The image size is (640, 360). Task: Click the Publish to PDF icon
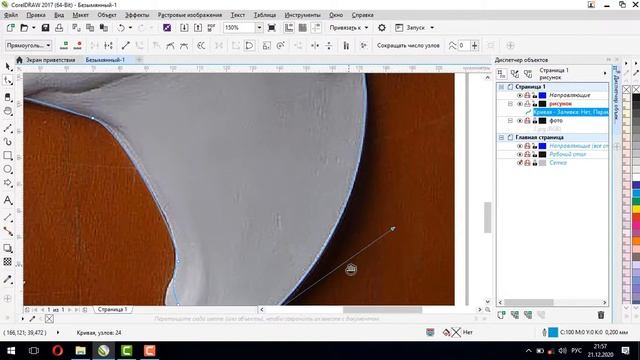pos(211,28)
